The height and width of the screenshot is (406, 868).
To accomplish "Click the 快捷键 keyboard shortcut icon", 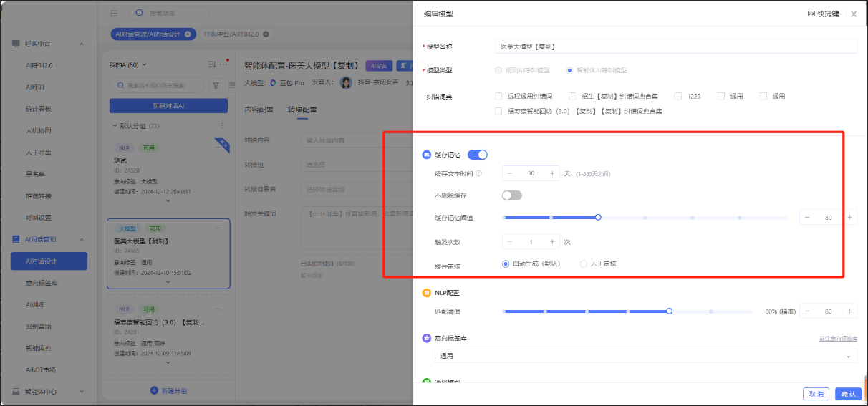I will click(x=811, y=14).
